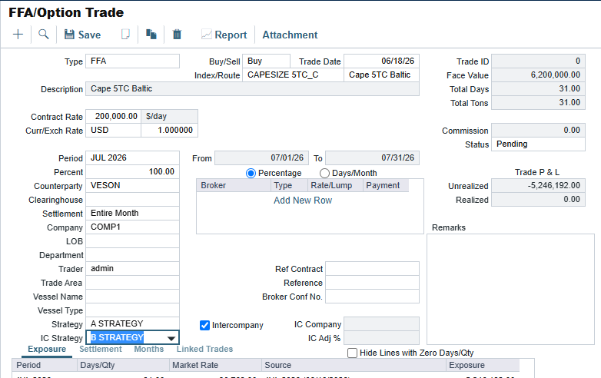Click the Payment column header

point(386,186)
